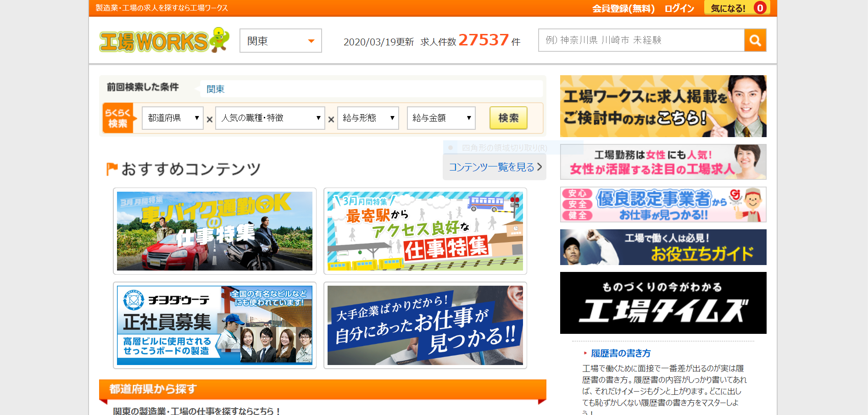Click the orange magnifier search icon

pyautogui.click(x=755, y=40)
